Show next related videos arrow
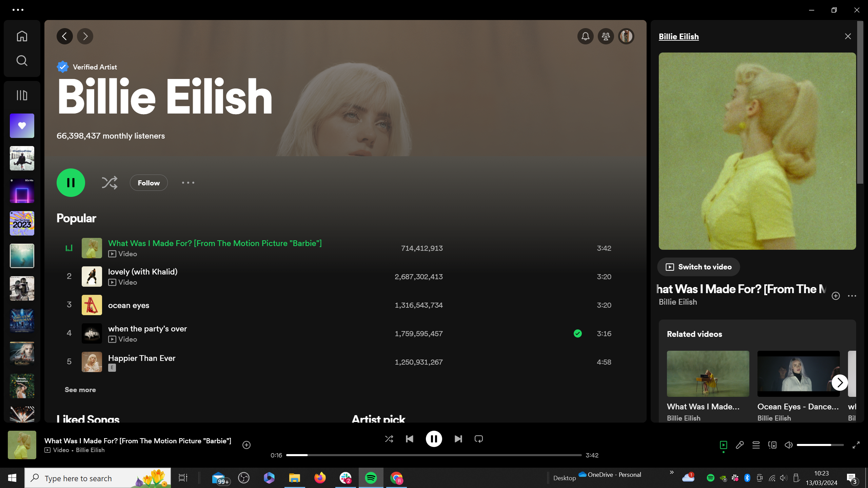The height and width of the screenshot is (488, 868). tap(840, 383)
